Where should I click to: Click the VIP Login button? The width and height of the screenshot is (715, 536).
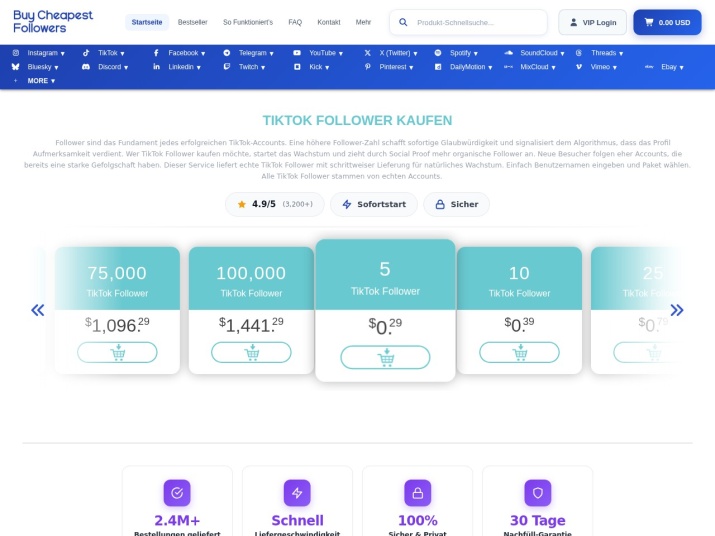(592, 22)
